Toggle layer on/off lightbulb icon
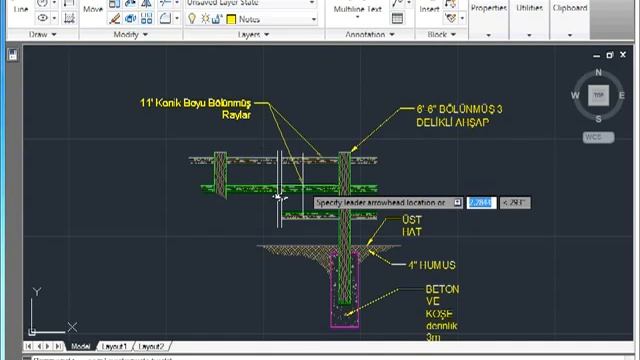 192,19
